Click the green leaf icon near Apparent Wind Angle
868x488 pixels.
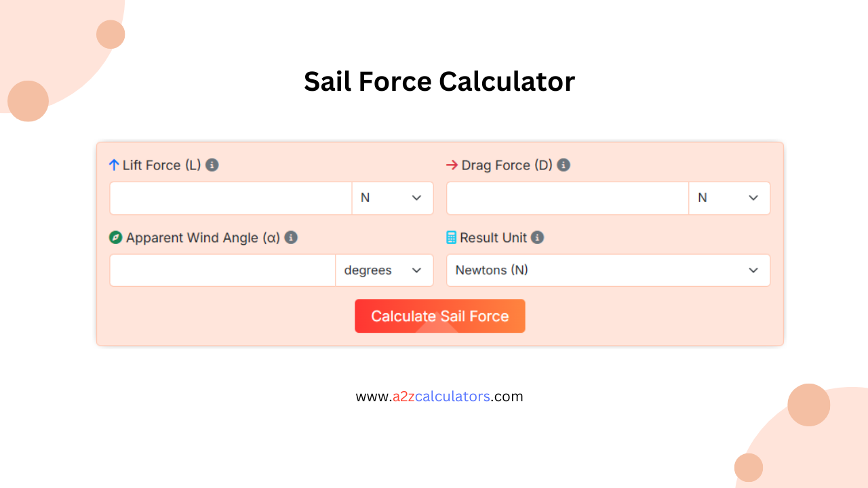[115, 238]
